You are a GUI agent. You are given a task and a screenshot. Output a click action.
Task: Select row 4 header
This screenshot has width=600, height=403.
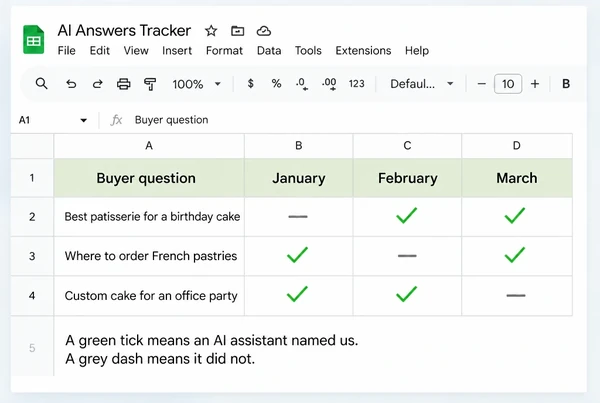32,295
